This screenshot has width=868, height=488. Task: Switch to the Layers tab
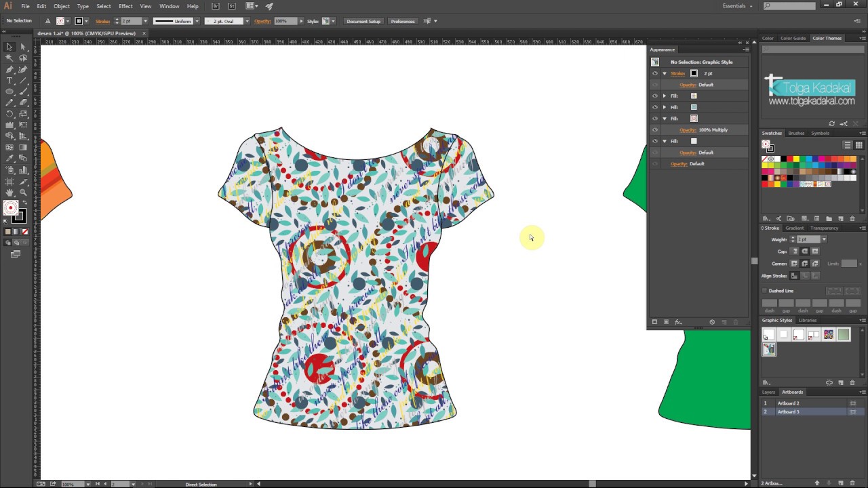click(768, 392)
